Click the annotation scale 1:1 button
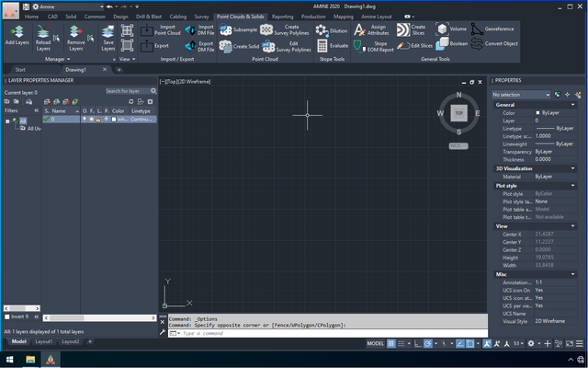 pyautogui.click(x=518, y=343)
